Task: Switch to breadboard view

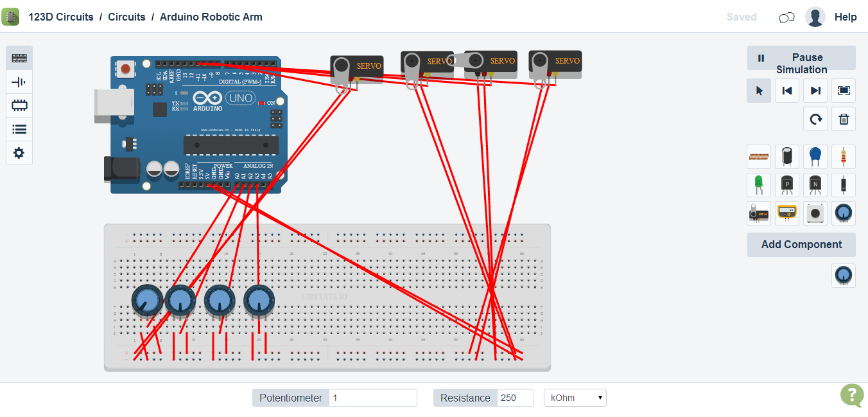Action: (19, 58)
